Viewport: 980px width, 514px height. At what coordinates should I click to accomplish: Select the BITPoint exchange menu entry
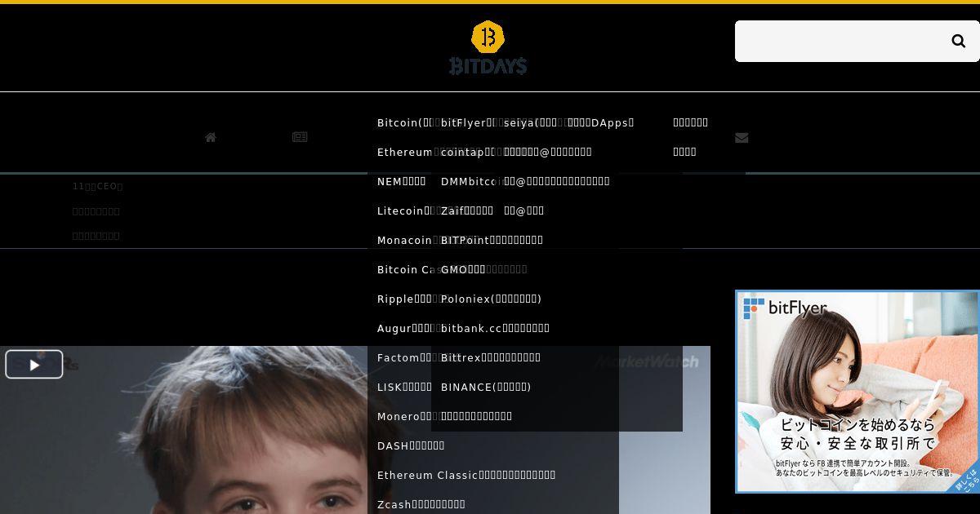coord(492,240)
